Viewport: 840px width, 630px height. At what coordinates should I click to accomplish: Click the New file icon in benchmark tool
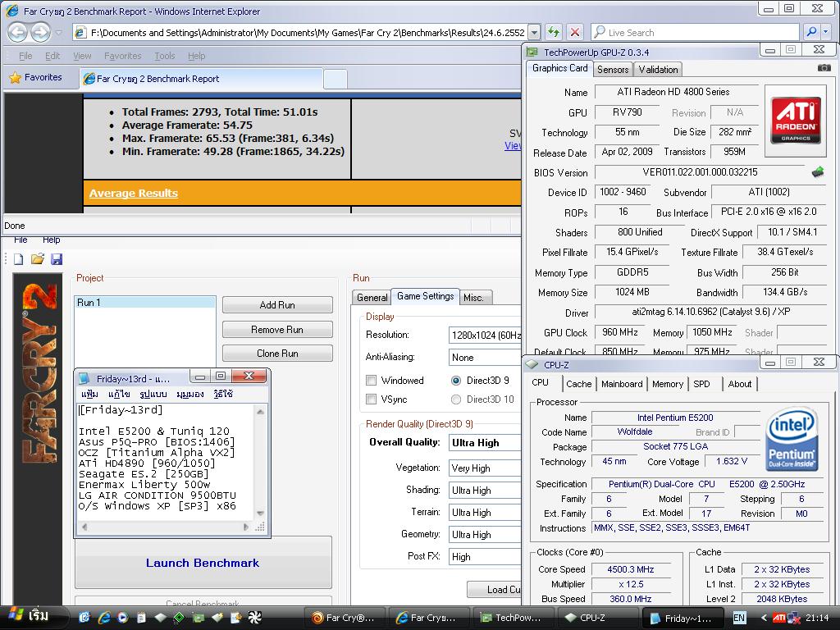[19, 259]
